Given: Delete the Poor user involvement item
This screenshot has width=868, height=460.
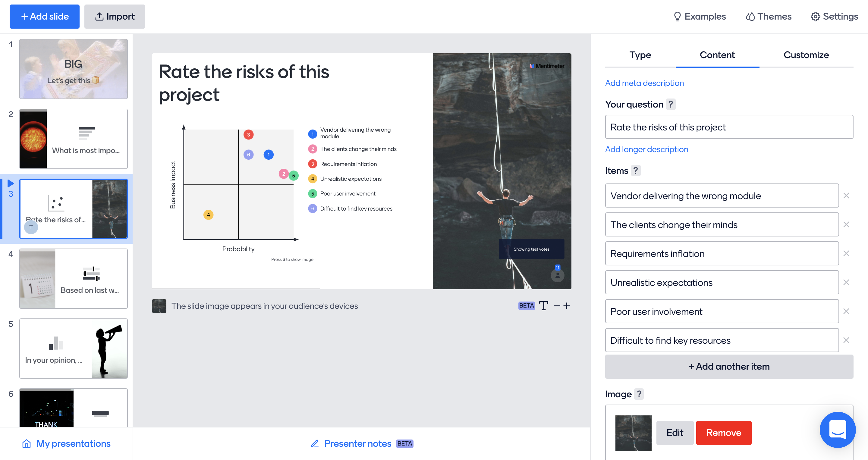Looking at the screenshot, I should 846,311.
